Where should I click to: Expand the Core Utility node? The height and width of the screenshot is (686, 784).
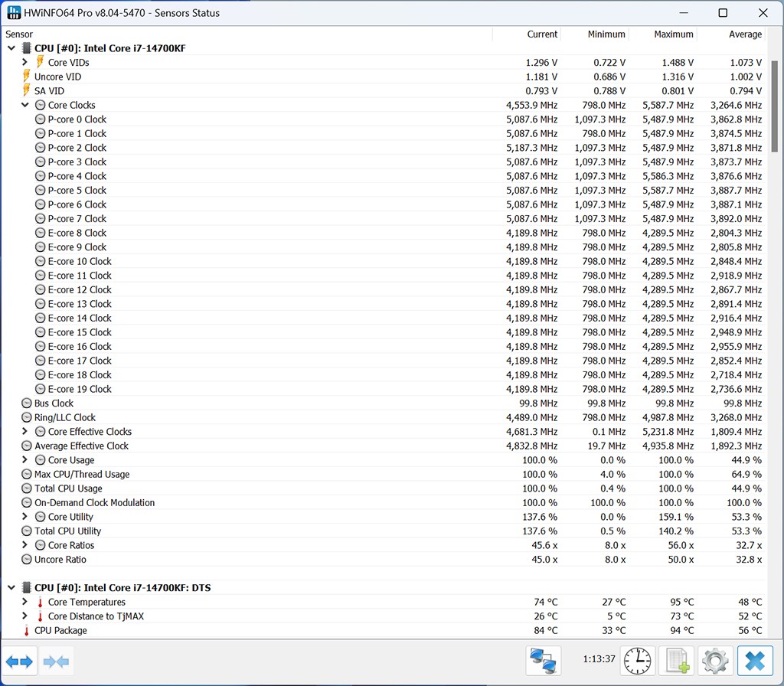point(24,517)
